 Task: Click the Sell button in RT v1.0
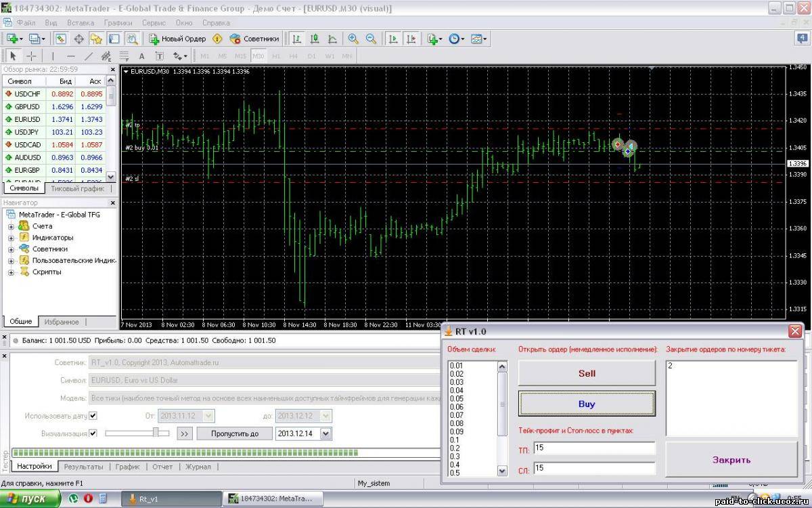[x=587, y=373]
